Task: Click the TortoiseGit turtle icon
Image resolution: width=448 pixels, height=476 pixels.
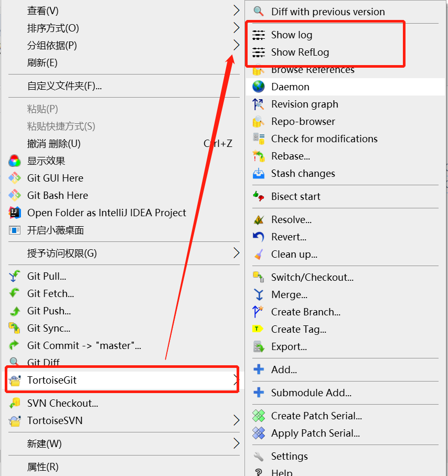Action: coord(15,380)
